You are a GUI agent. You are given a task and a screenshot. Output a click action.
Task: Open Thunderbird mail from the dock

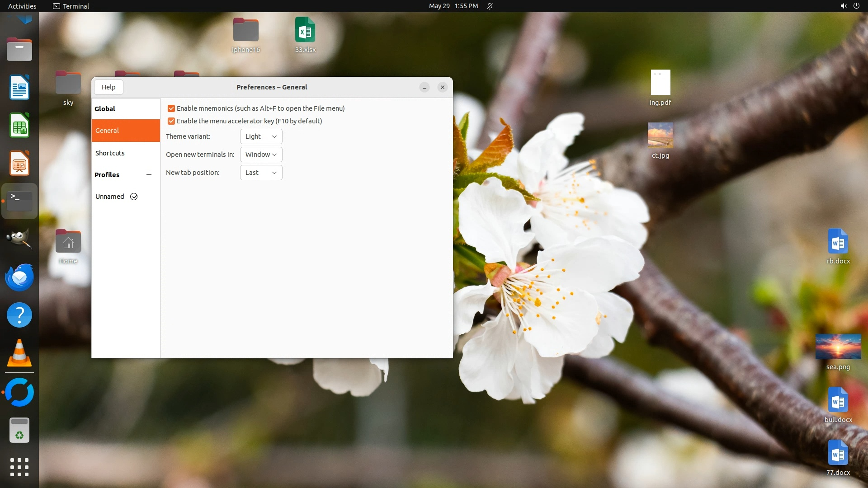(x=19, y=277)
